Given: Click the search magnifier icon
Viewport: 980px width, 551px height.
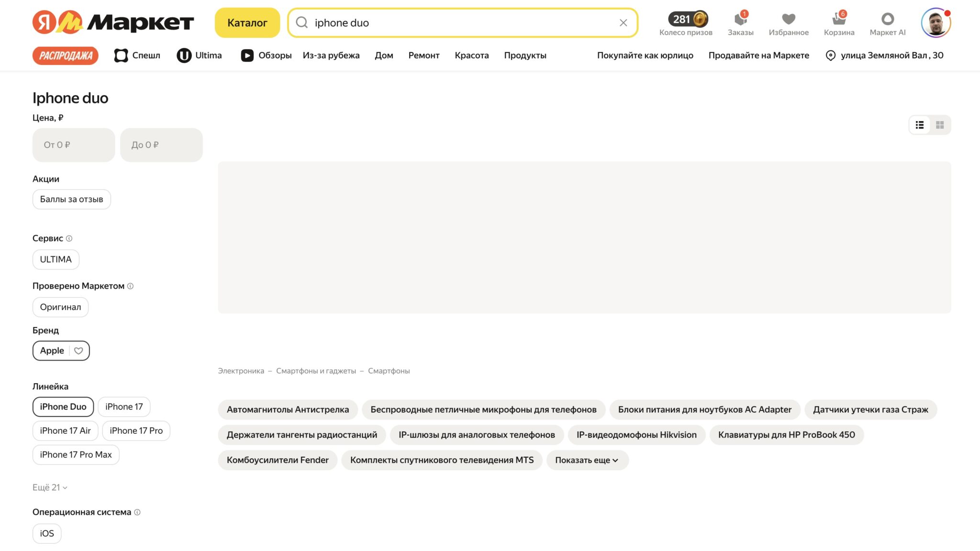Looking at the screenshot, I should tap(301, 22).
